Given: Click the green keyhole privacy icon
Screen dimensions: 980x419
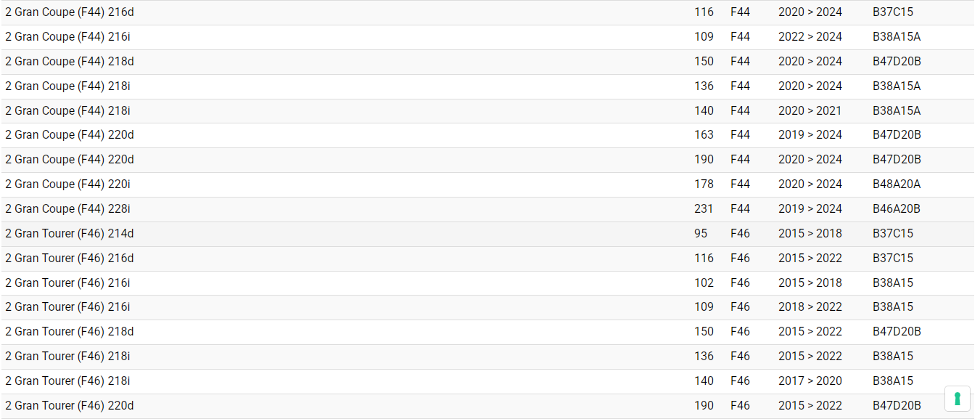Looking at the screenshot, I should (957, 399).
